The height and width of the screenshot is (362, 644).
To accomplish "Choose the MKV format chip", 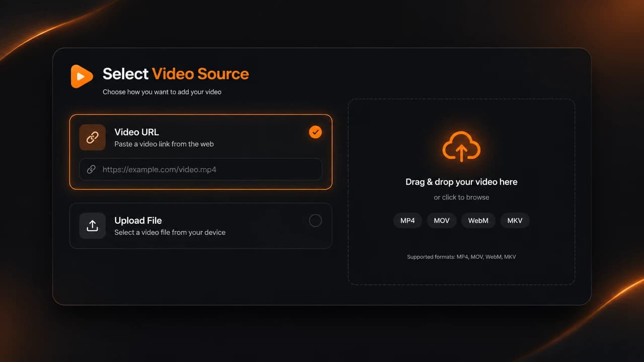I will [x=515, y=221].
